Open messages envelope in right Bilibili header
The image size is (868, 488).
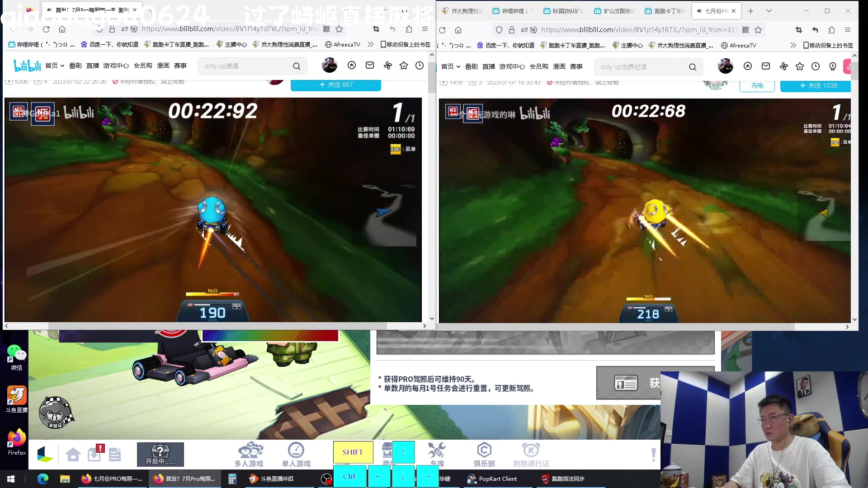click(766, 66)
